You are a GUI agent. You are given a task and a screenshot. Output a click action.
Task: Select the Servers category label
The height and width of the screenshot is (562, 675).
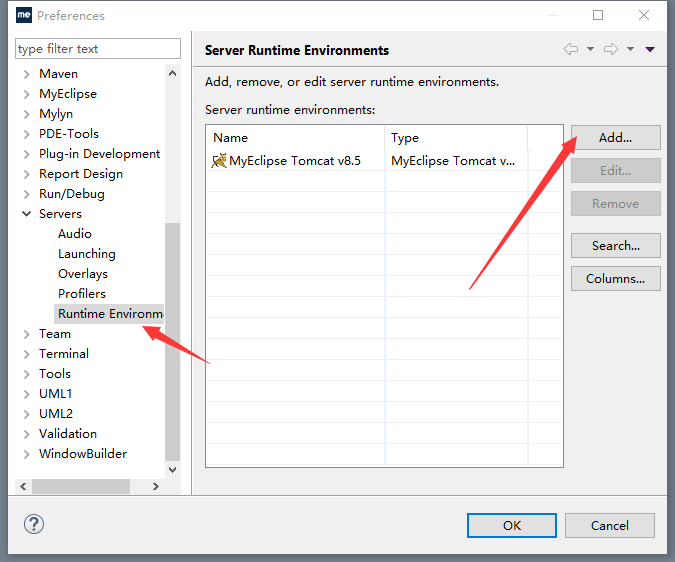pyautogui.click(x=60, y=214)
